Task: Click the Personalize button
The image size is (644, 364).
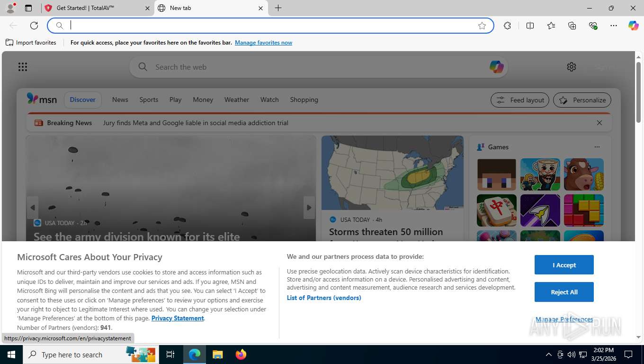Action: point(582,100)
